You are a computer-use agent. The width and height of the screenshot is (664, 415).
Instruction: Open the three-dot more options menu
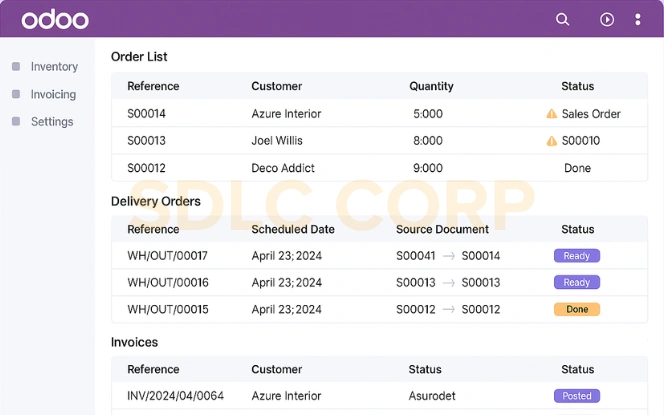(638, 19)
